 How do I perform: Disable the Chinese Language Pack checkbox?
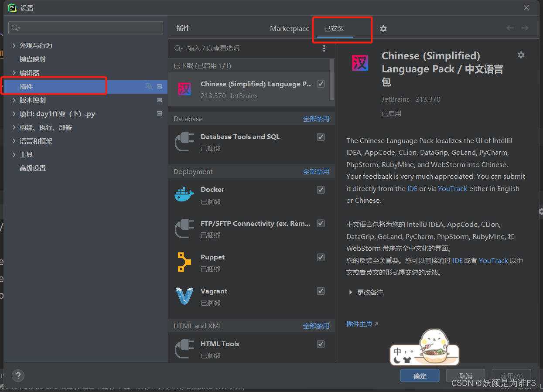coord(321,84)
